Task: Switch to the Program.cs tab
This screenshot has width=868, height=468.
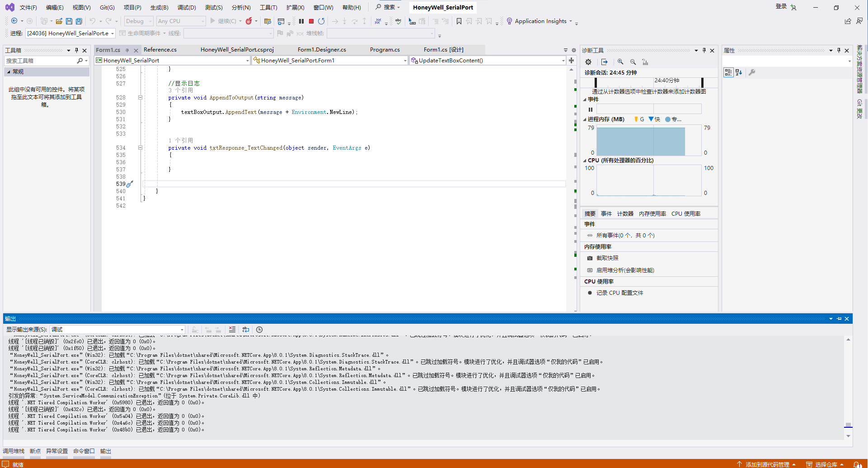Action: [x=385, y=50]
